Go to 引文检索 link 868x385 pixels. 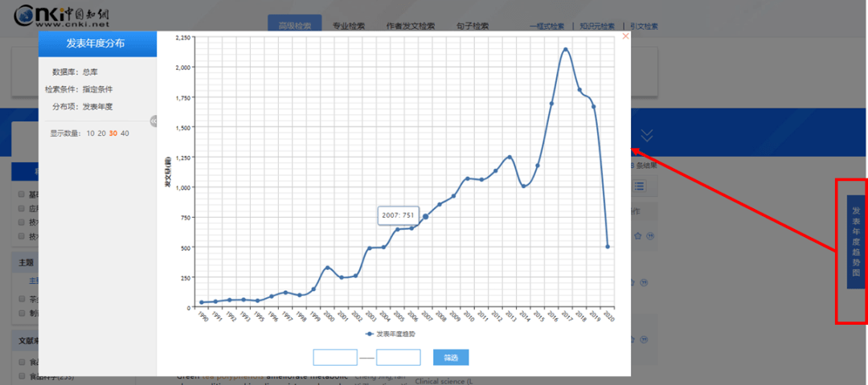click(644, 27)
